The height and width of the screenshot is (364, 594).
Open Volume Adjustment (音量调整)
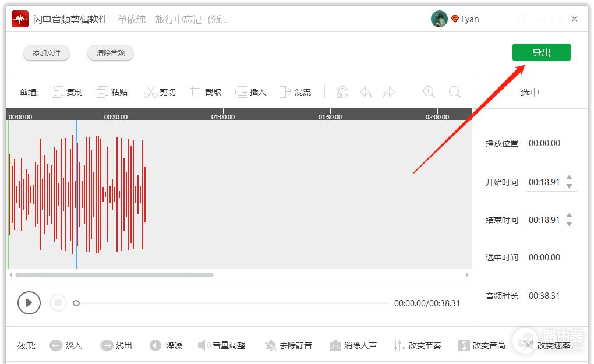pos(222,345)
